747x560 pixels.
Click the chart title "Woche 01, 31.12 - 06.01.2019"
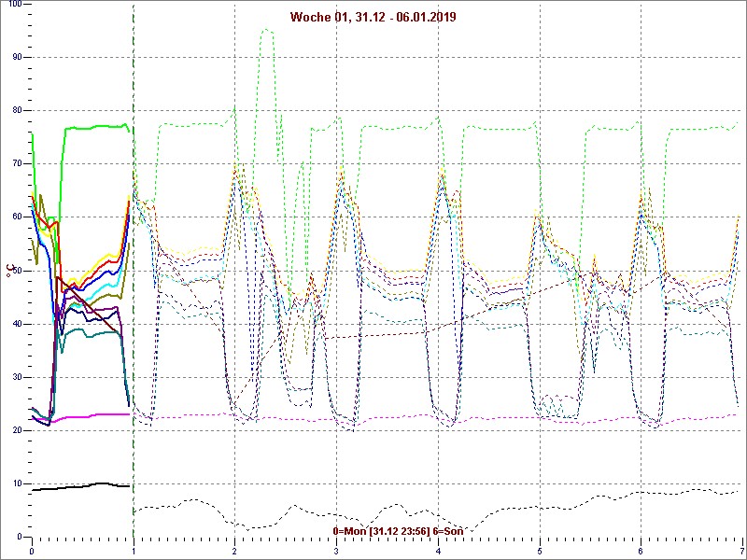373,17
